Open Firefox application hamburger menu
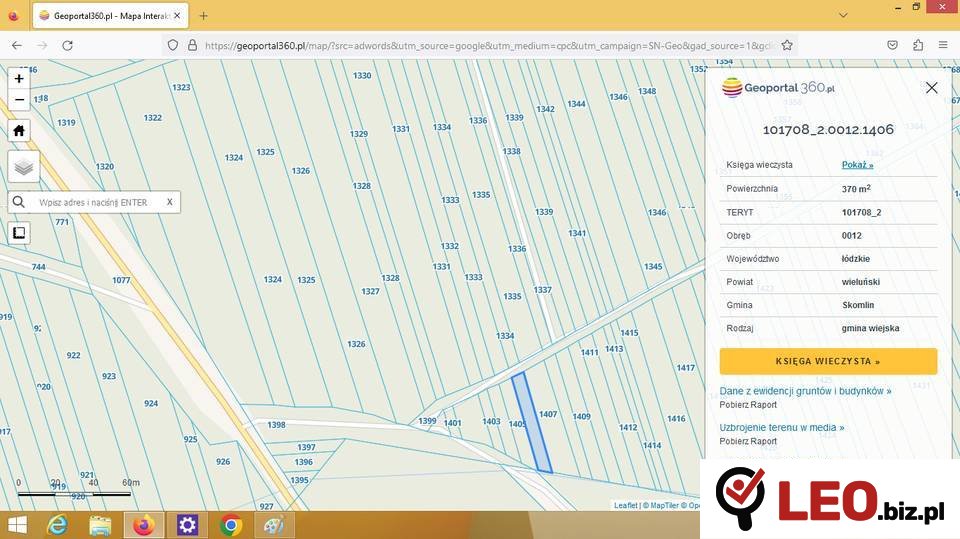This screenshot has height=539, width=960. coord(943,45)
